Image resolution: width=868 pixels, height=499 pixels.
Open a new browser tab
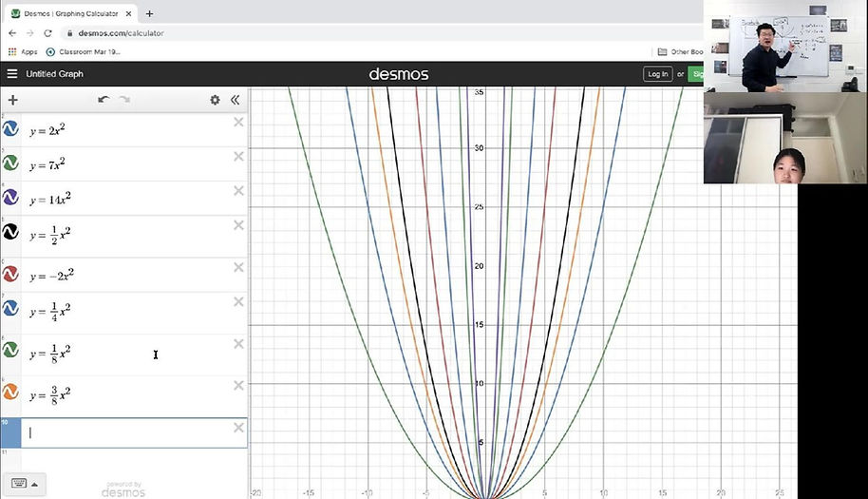pos(149,13)
